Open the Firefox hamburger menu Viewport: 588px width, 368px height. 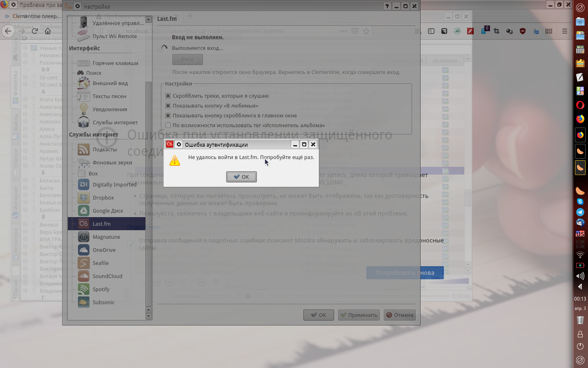click(x=565, y=31)
